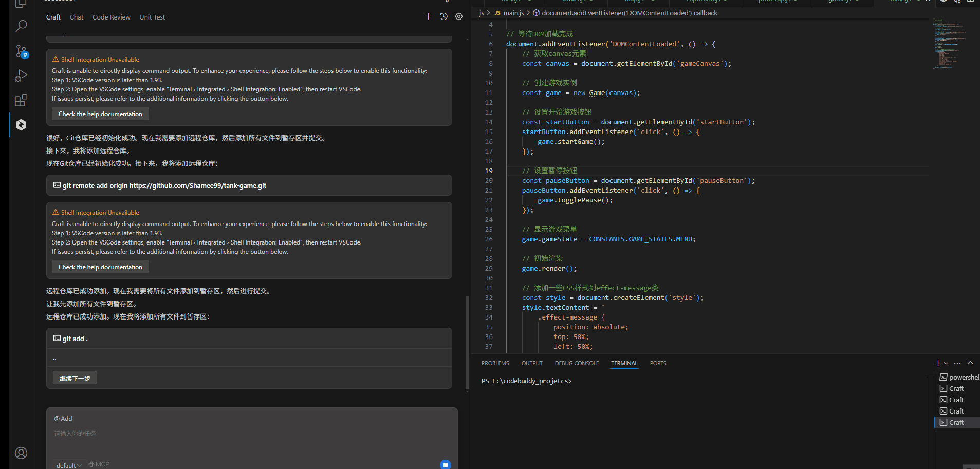980x469 pixels.
Task: Open the new terminal launch profile dropdown
Action: click(946, 363)
